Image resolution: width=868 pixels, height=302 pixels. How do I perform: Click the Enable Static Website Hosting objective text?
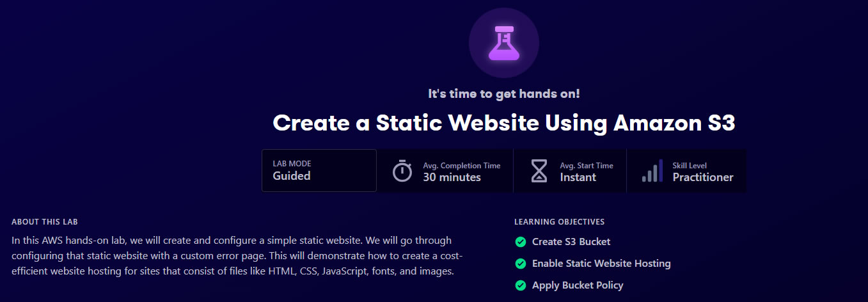point(601,264)
